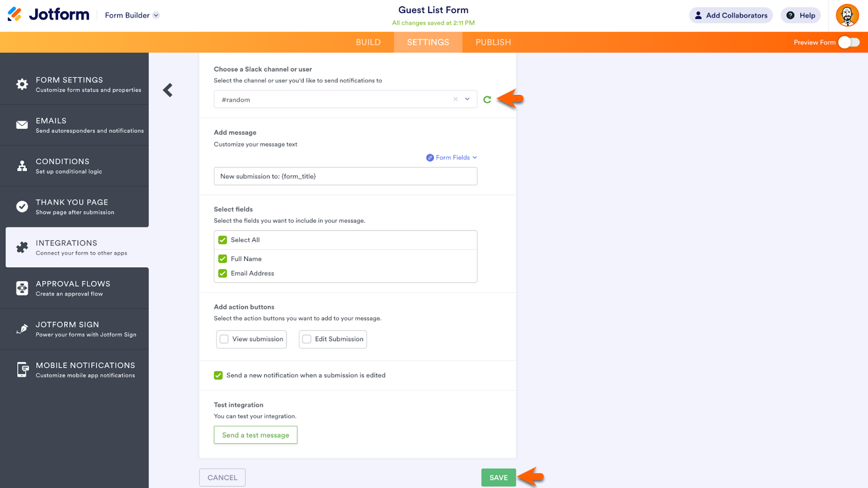Open the Conditions logic icon
Screen dimensions: 868x488
(x=22, y=166)
